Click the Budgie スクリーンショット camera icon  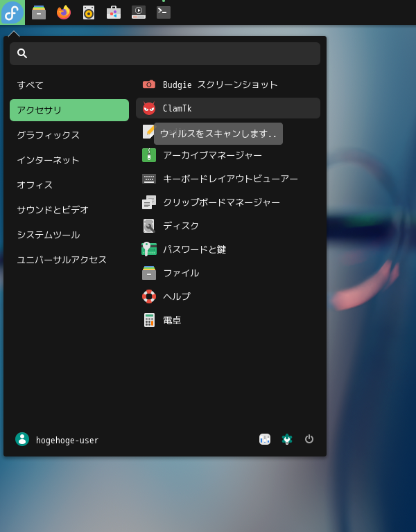pyautogui.click(x=149, y=85)
